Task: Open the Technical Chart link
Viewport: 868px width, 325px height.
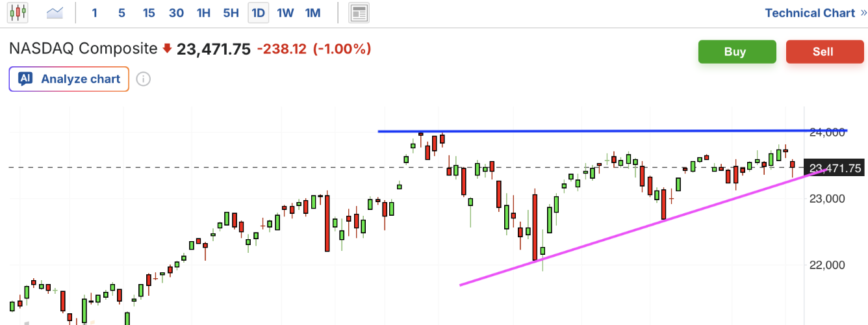Action: click(810, 13)
